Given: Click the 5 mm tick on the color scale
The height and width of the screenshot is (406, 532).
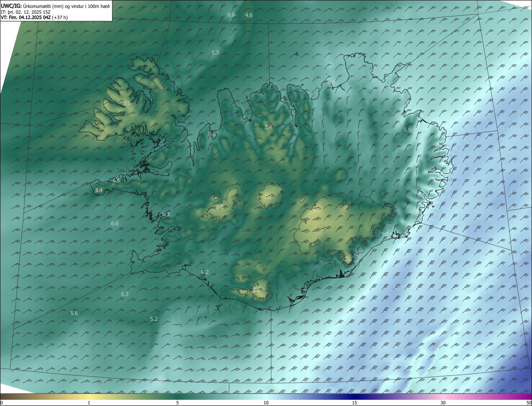Looking at the screenshot, I should 177,403.
